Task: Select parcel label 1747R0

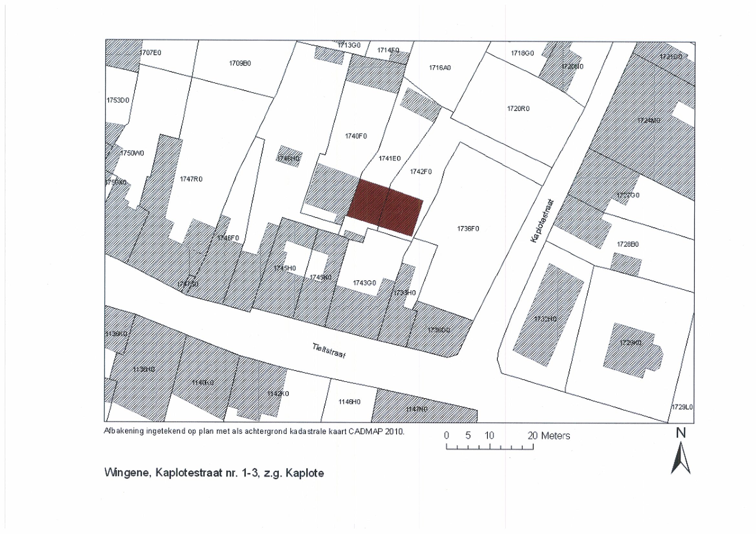Action: [191, 179]
